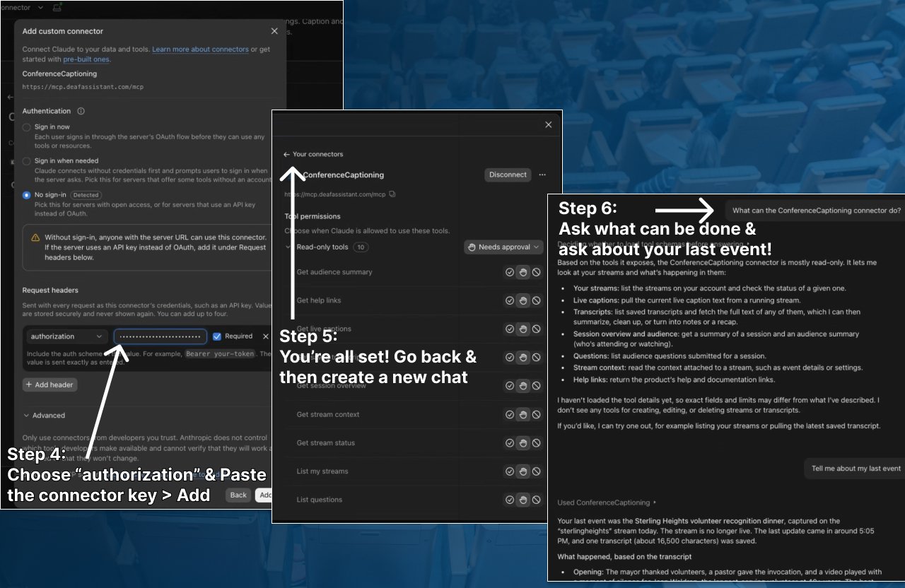Block the Get stream context tool
905x588 pixels.
pos(537,415)
